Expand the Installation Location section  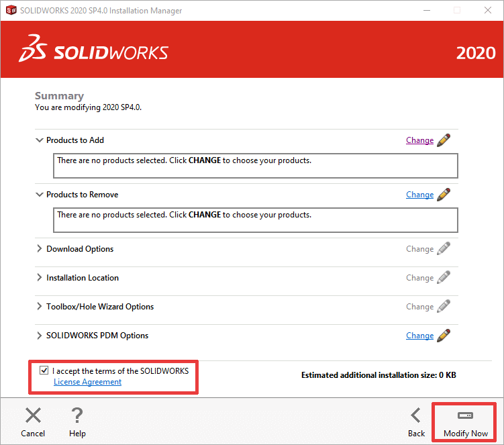(39, 277)
